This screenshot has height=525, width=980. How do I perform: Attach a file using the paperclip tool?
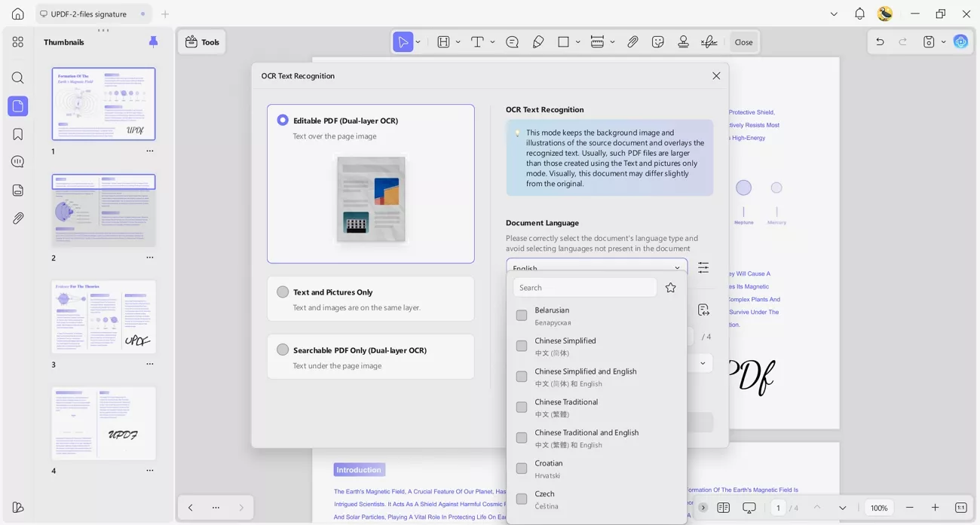[632, 41]
